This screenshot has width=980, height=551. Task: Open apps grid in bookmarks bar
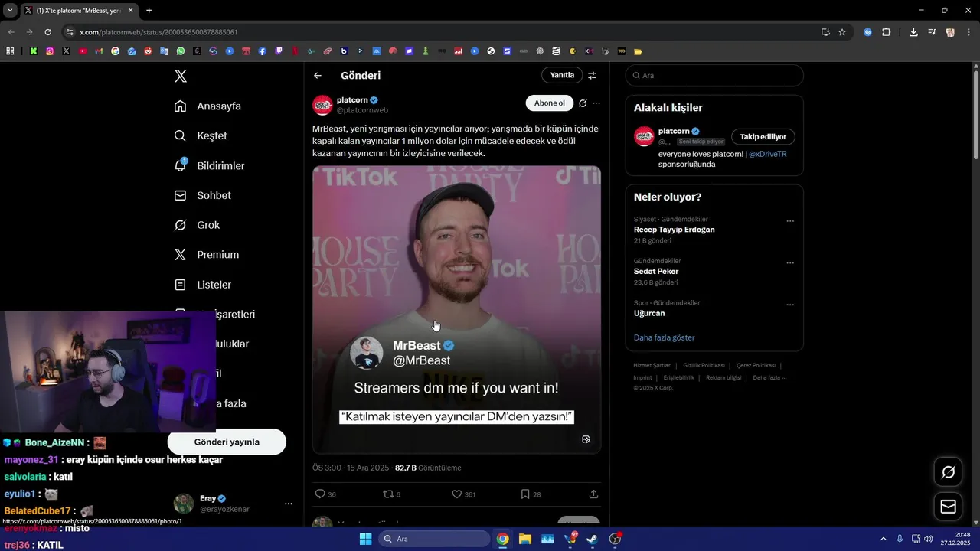(10, 51)
